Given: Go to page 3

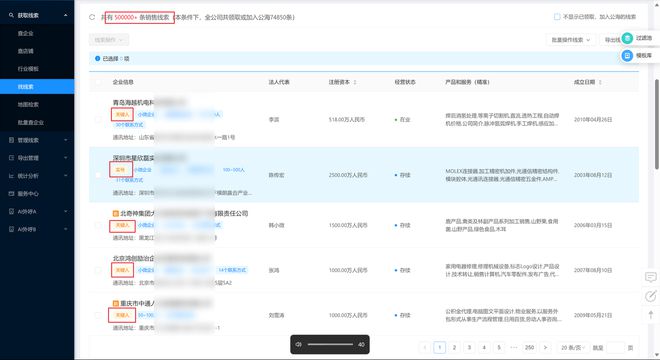Looking at the screenshot, I should click(469, 347).
